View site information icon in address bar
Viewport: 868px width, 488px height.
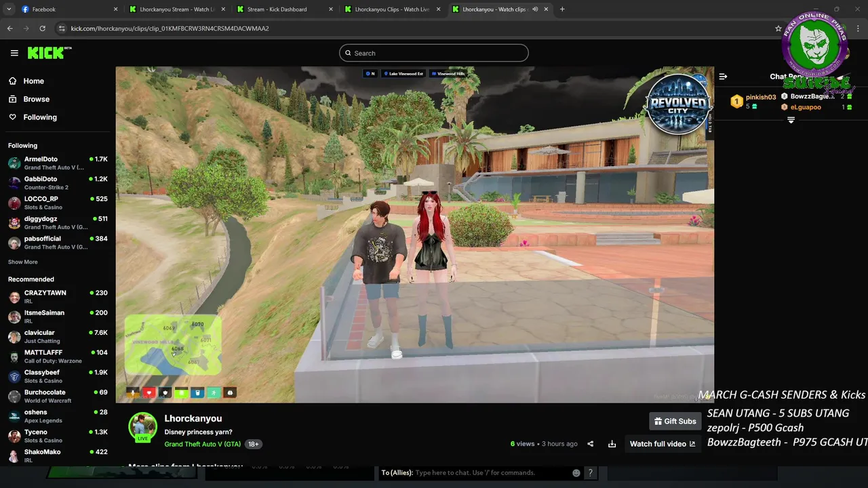[62, 28]
